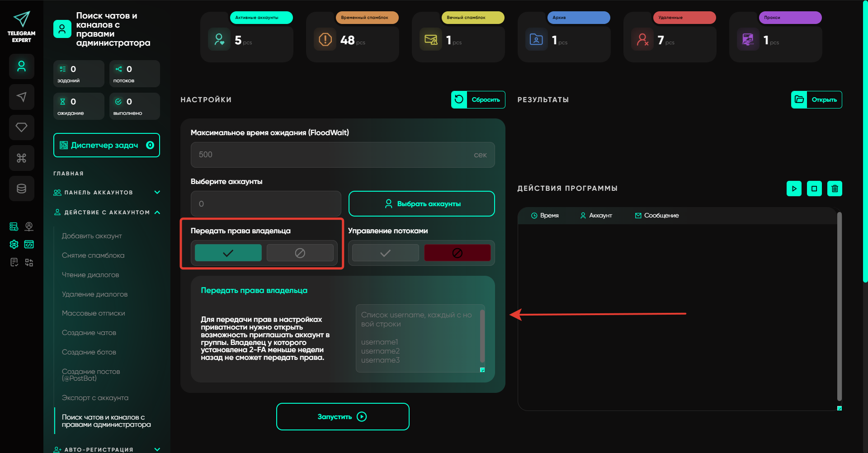Open Снятие спамблока menu item
The width and height of the screenshot is (868, 453).
(93, 255)
